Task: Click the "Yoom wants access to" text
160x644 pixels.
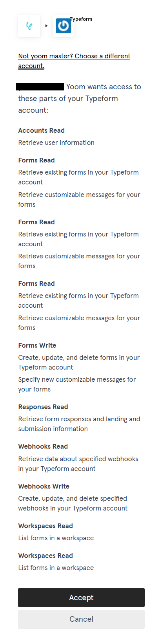Action: 104,87
